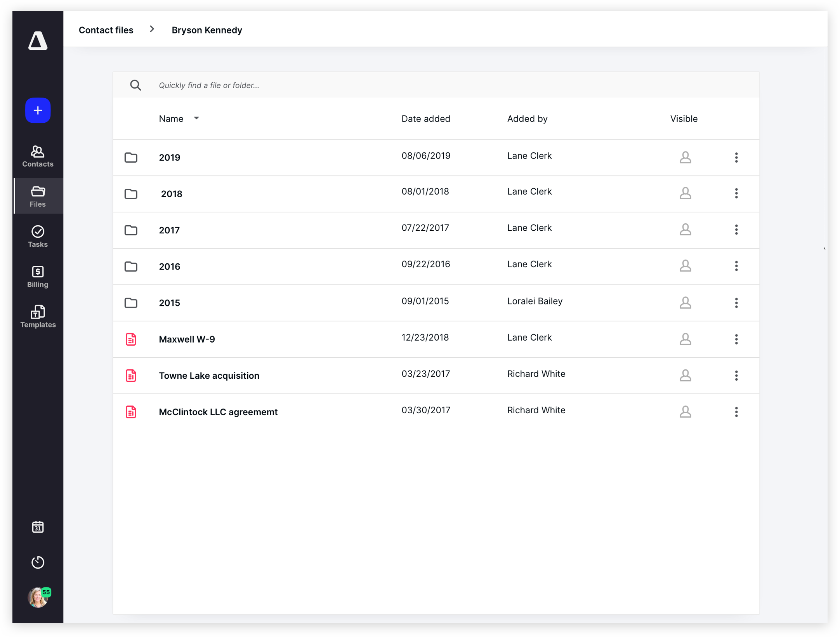Open the Contacts section
The height and width of the screenshot is (637, 840).
click(x=38, y=156)
